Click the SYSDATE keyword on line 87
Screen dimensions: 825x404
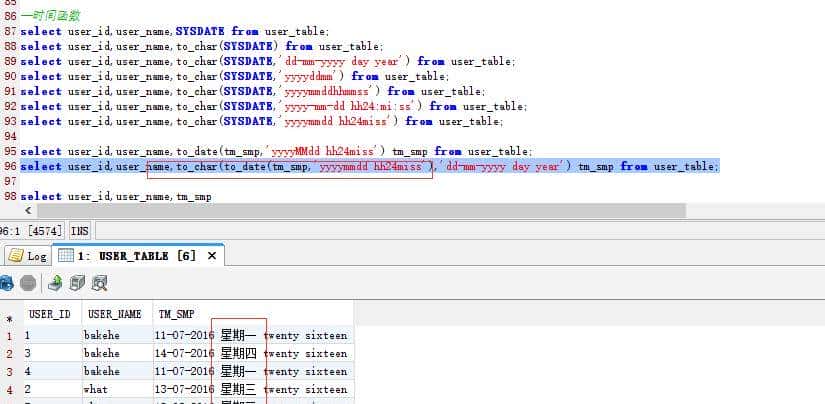click(200, 31)
